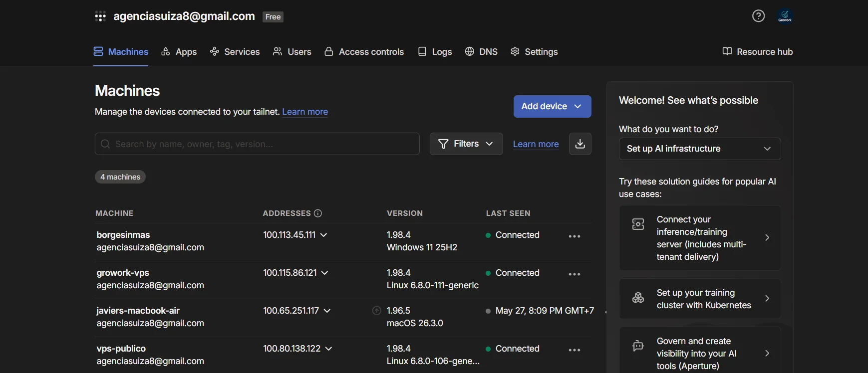The height and width of the screenshot is (373, 868).
Task: Click chevron on Kubernetes training cluster card
Action: 767,299
